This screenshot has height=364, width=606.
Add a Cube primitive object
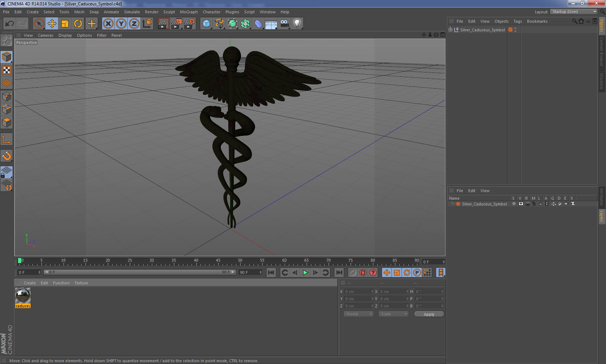(x=206, y=24)
